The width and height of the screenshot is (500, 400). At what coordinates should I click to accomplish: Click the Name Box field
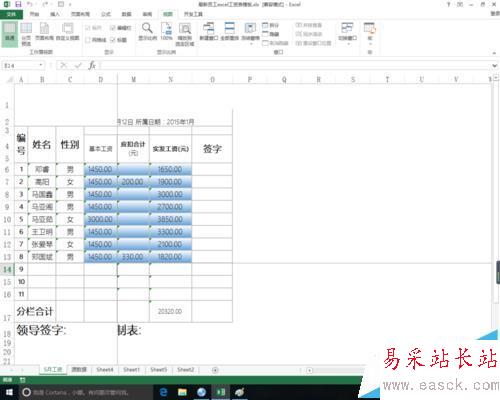[x=21, y=65]
